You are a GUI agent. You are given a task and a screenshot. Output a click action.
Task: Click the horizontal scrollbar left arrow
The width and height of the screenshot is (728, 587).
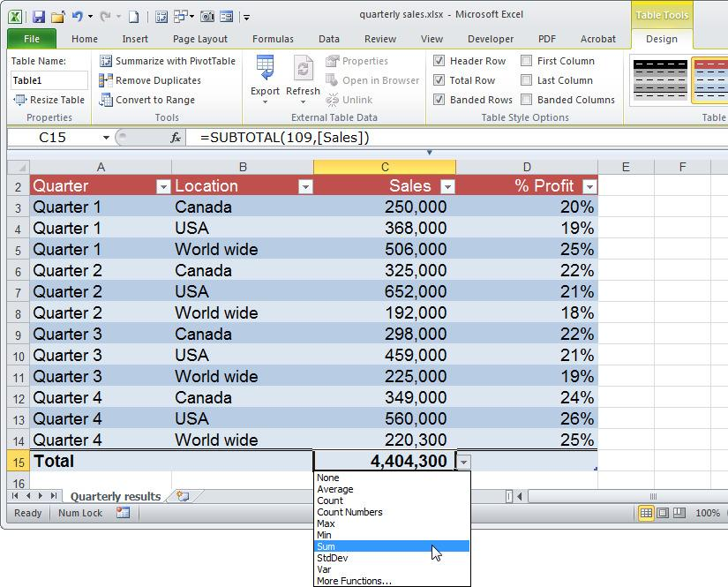[520, 496]
